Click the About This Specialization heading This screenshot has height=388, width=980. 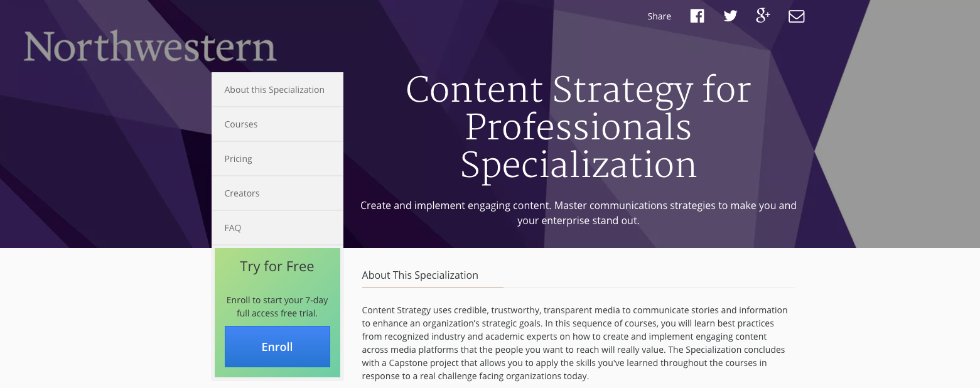tap(420, 275)
